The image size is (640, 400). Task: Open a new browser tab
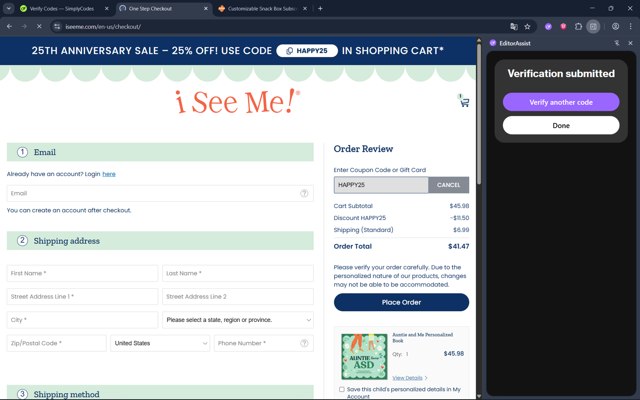320,8
